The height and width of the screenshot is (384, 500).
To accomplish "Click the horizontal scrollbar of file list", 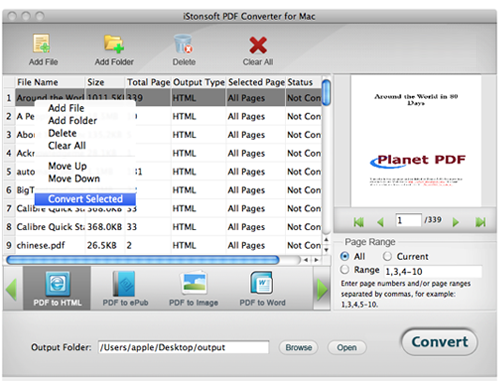I will (143, 260).
